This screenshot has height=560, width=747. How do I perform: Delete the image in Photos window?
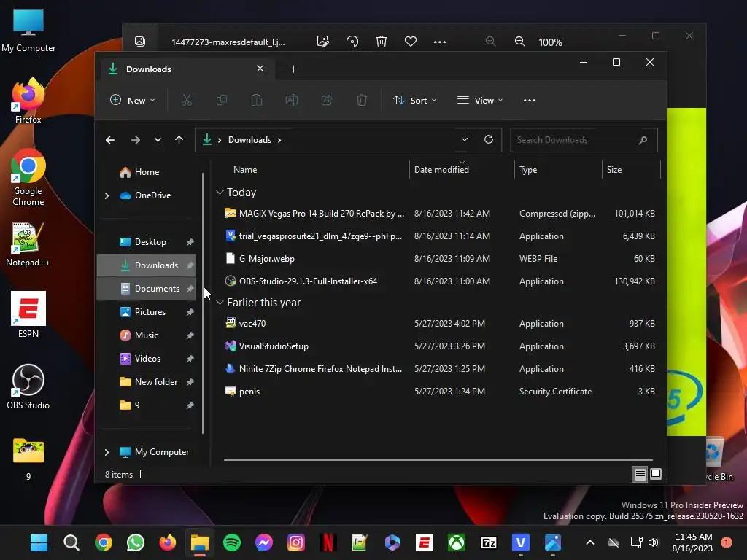click(381, 42)
